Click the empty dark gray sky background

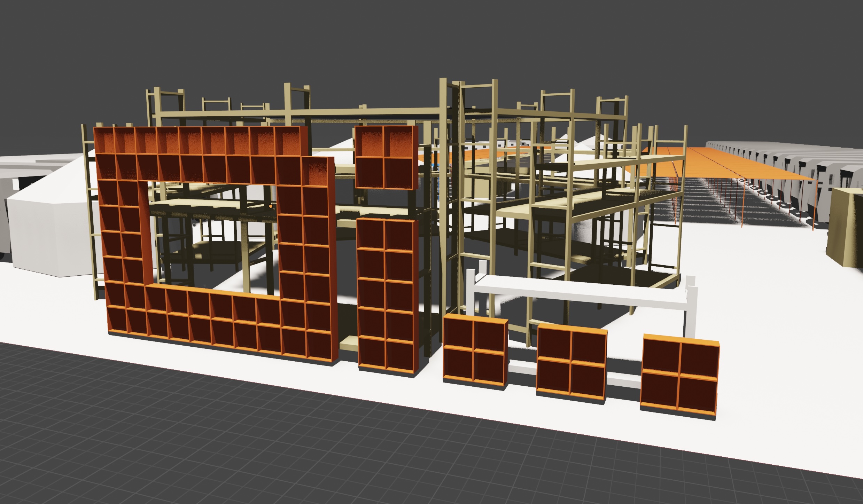(x=418, y=35)
